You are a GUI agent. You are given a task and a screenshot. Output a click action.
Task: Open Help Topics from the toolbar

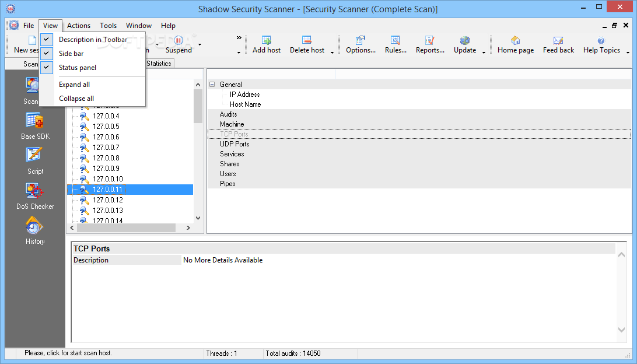click(x=601, y=40)
